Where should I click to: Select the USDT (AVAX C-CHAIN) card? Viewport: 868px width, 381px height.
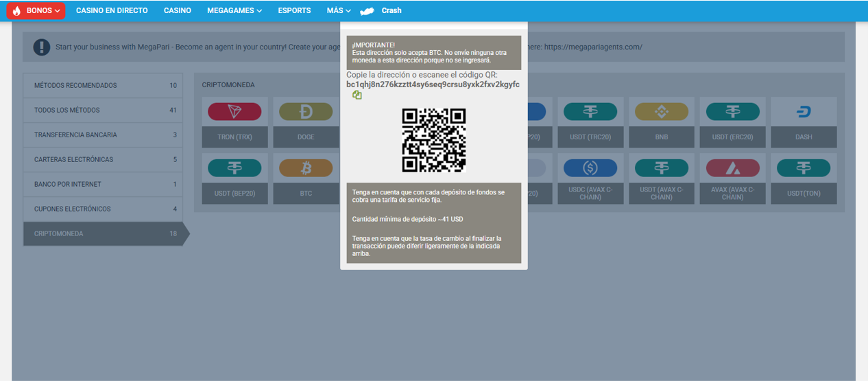tap(662, 178)
